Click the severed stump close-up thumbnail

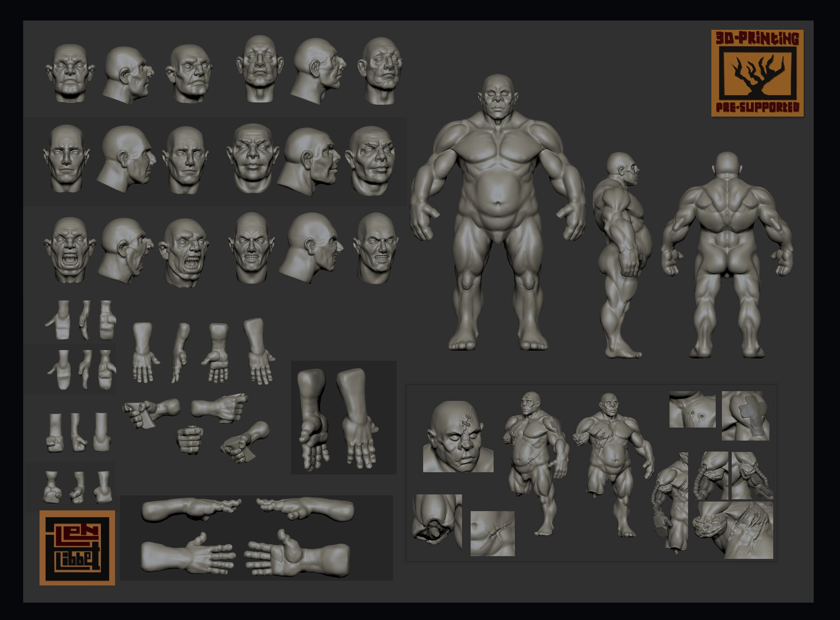pyautogui.click(x=437, y=521)
